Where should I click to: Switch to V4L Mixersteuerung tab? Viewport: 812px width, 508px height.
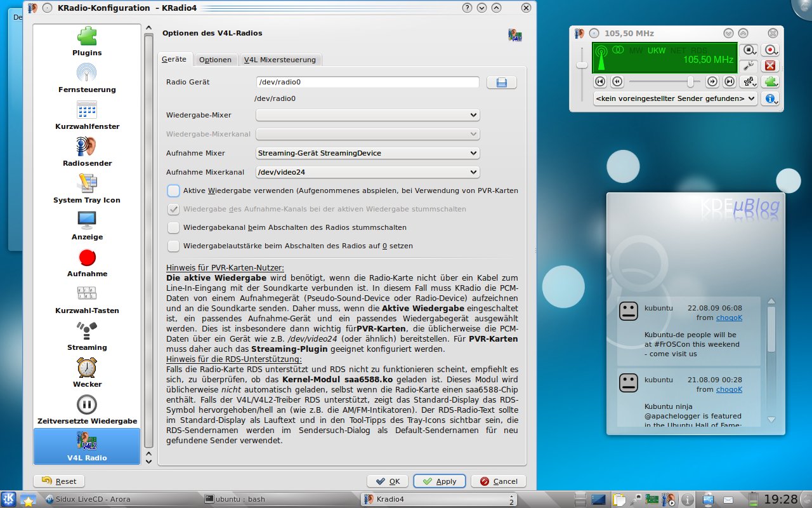click(280, 60)
